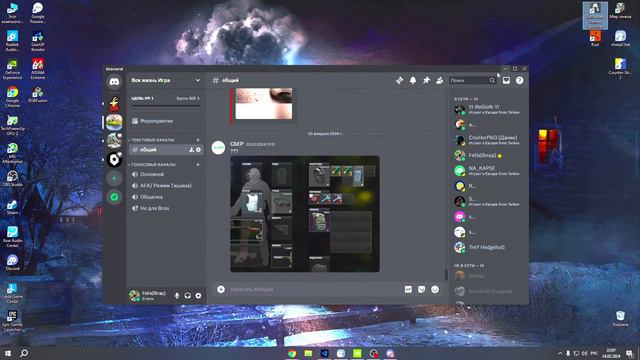This screenshot has width=640, height=360.
Task: Open общий channel settings gear
Action: 198,150
